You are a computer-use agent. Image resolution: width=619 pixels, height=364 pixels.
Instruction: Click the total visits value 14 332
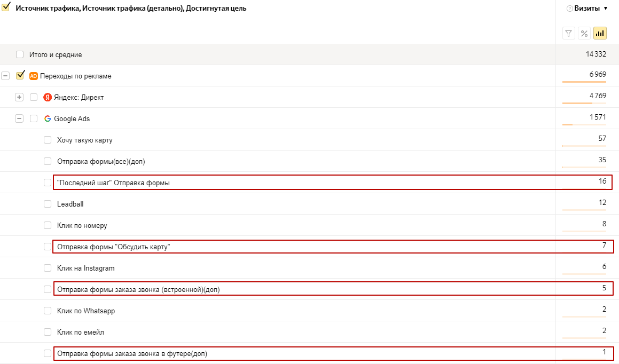[596, 54]
